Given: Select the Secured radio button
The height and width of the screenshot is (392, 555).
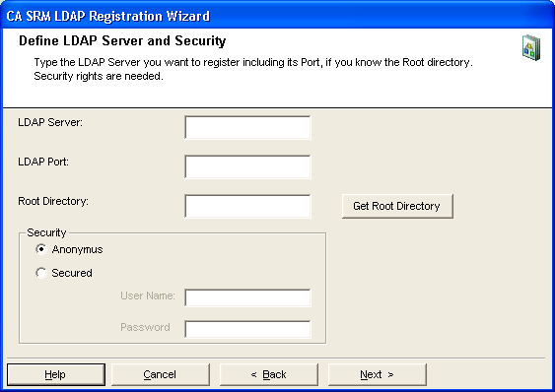Looking at the screenshot, I should click(x=41, y=273).
